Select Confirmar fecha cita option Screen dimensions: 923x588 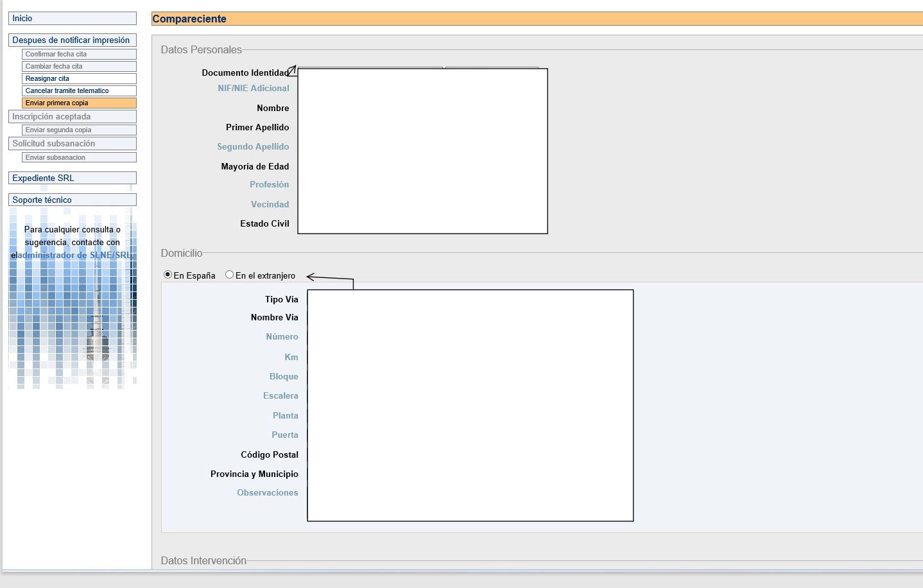78,55
